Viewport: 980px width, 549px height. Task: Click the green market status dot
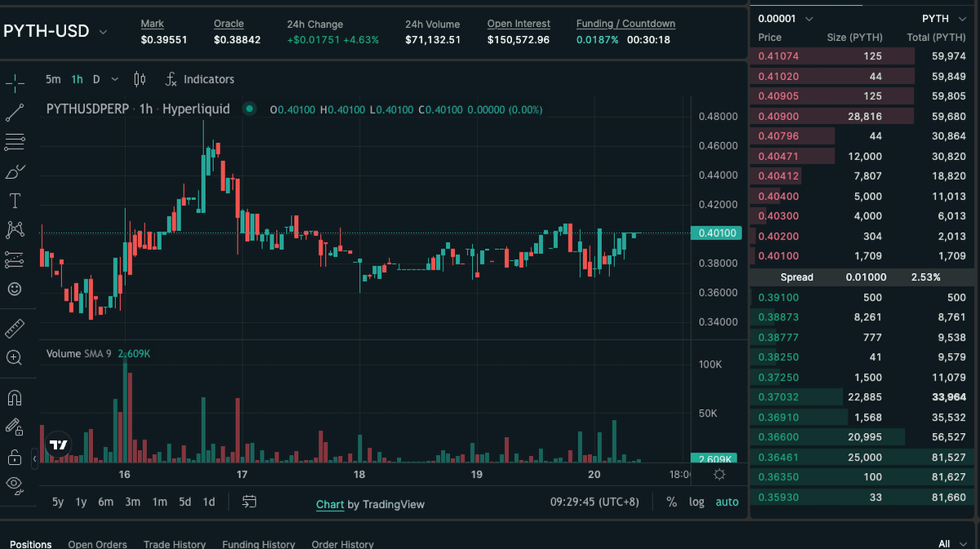(x=250, y=109)
